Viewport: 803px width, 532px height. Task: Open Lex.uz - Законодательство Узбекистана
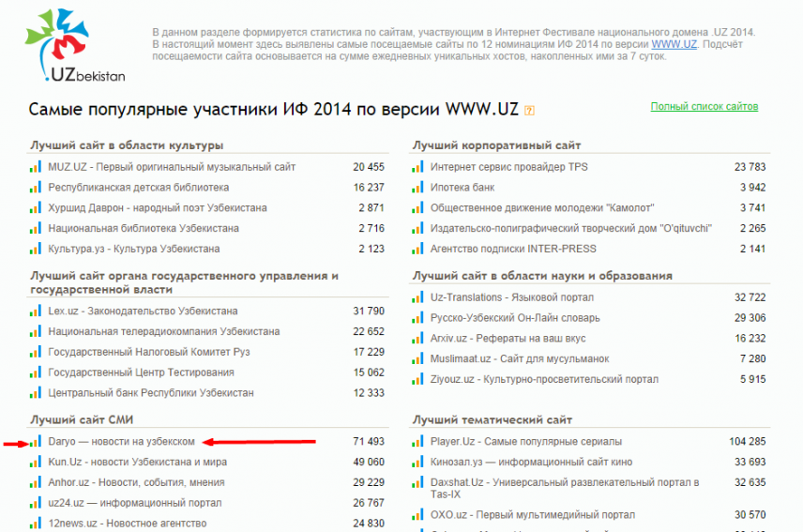click(143, 311)
